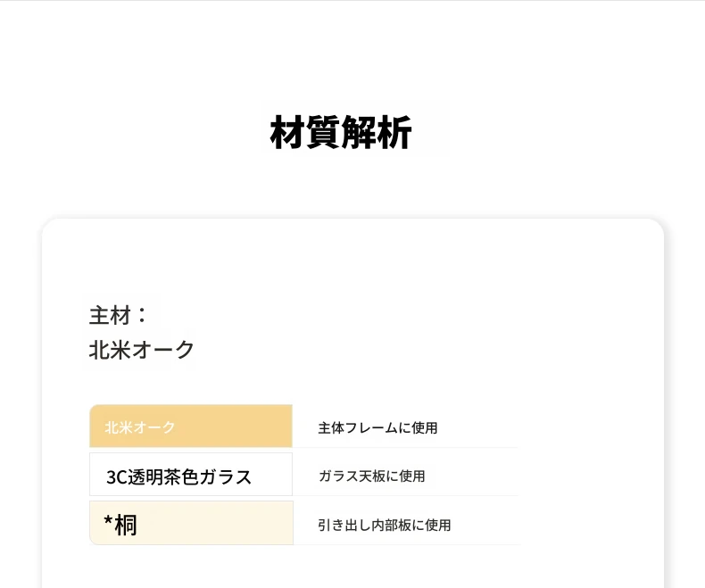Click the 3C prefix in the glass row

[x=117, y=477]
